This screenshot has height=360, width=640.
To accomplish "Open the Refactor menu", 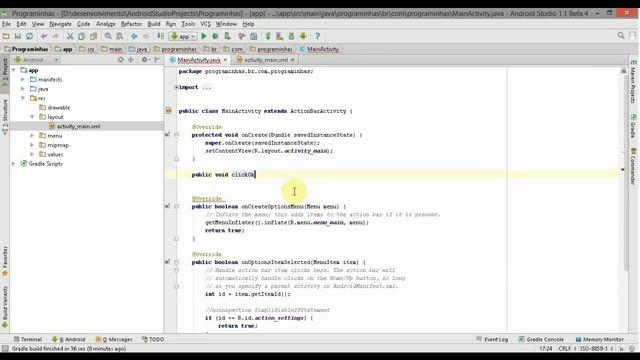I will (x=131, y=24).
